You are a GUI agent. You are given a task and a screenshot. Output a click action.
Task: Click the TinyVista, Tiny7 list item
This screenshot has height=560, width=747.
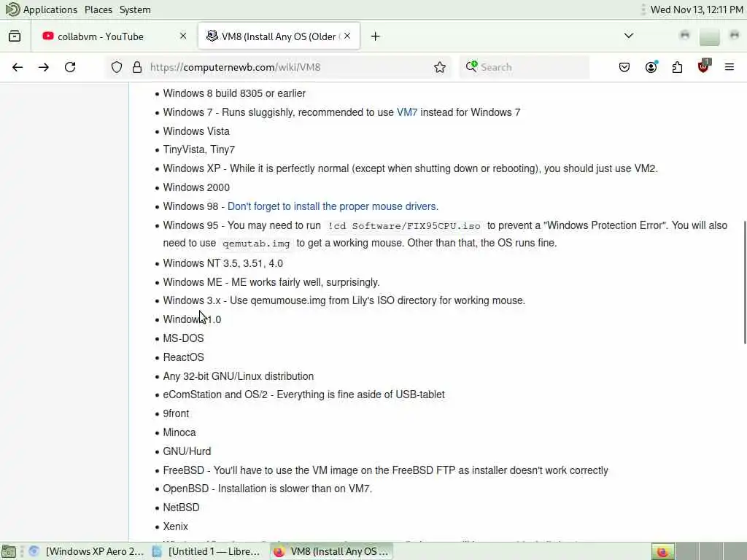pyautogui.click(x=199, y=149)
